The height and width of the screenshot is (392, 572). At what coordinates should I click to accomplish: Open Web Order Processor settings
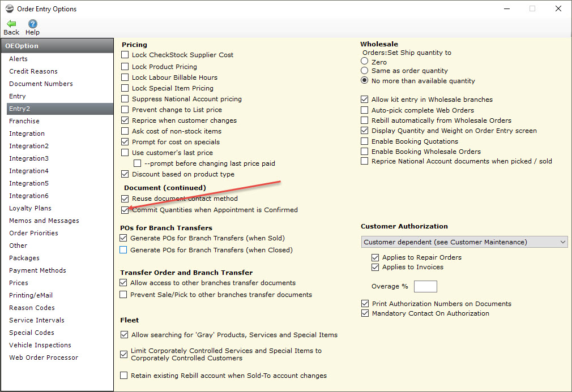(x=44, y=357)
